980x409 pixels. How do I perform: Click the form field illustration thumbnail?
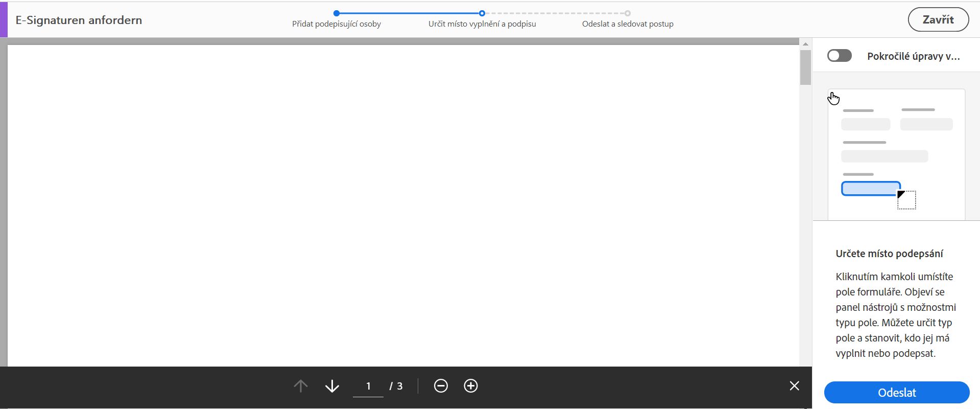tap(896, 154)
